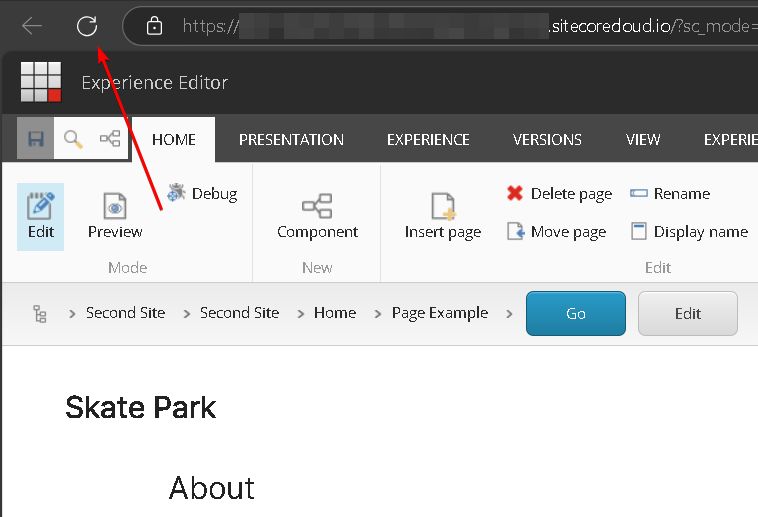The width and height of the screenshot is (758, 517).
Task: Switch to Preview mode
Action: tap(115, 216)
